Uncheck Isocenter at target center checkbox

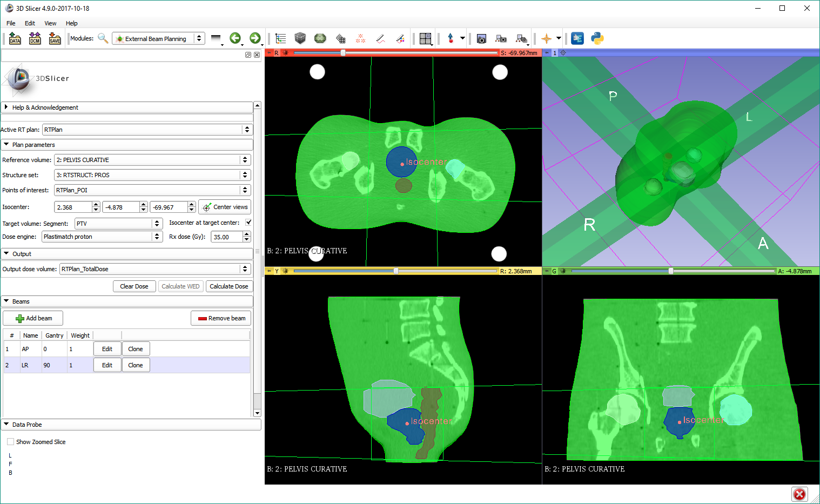pyautogui.click(x=248, y=223)
